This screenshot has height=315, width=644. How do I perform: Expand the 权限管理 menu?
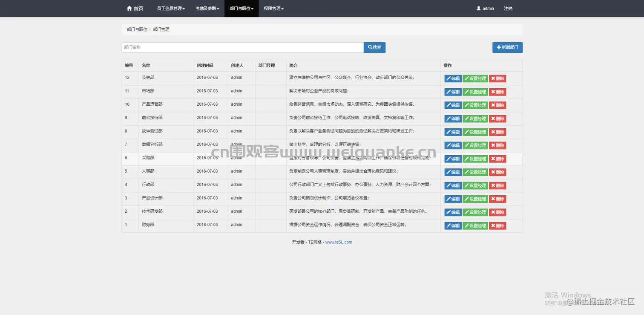click(x=273, y=9)
